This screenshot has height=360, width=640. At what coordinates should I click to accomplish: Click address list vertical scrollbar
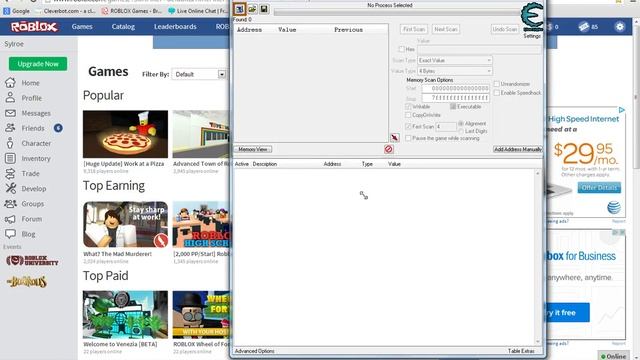(x=538, y=257)
